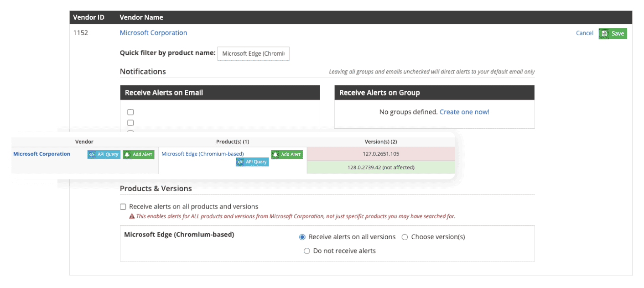Select 'Receive alerts on all versions' option
Screen dimensions: 644x288
tap(302, 237)
